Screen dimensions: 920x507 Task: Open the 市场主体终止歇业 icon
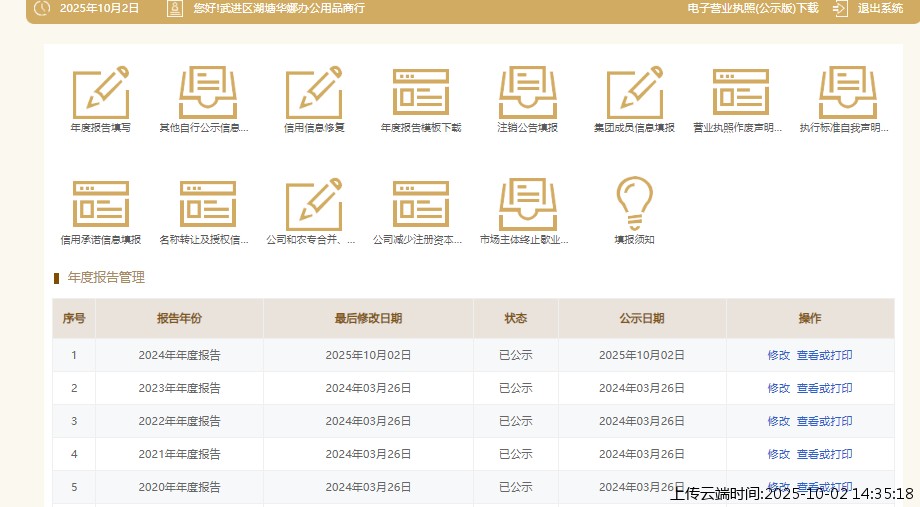tap(528, 206)
